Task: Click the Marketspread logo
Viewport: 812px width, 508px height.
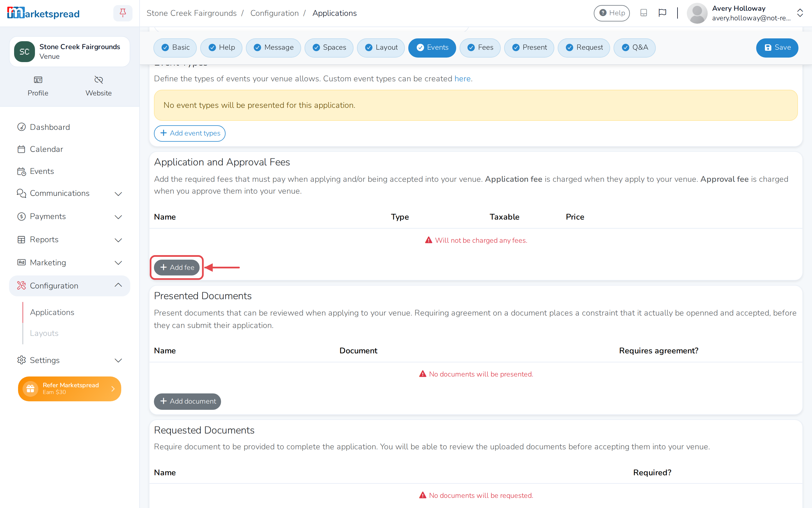Action: pyautogui.click(x=43, y=13)
